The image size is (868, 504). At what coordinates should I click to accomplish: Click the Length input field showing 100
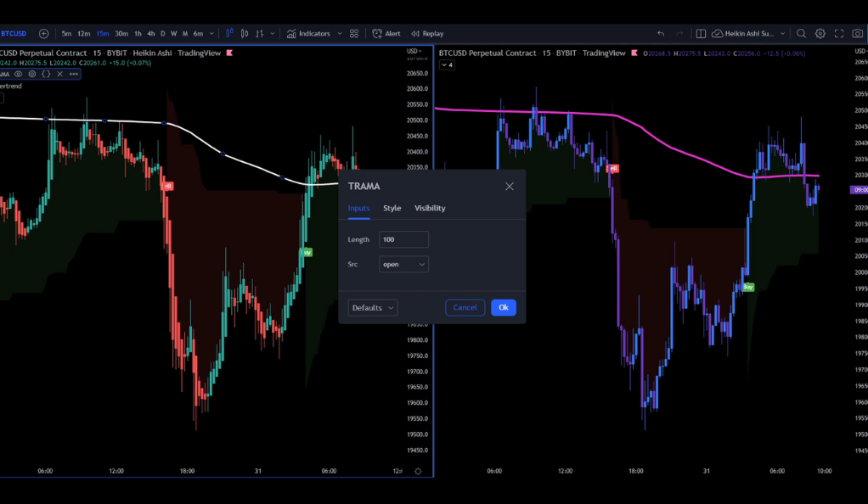tap(403, 239)
